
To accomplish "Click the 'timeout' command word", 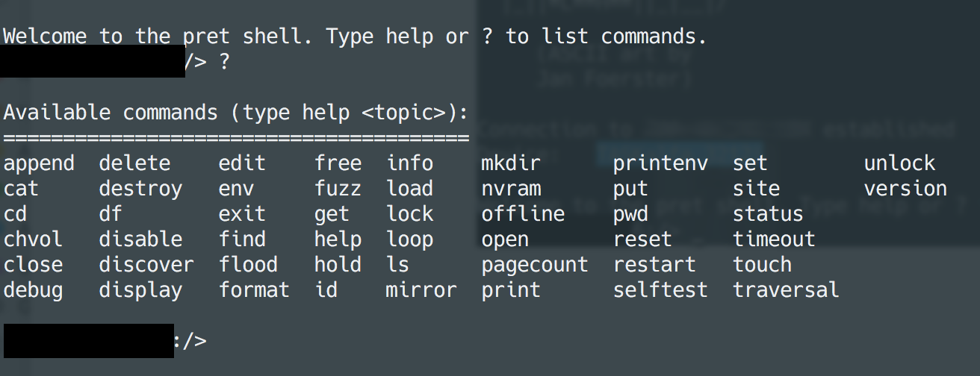I will [x=774, y=239].
